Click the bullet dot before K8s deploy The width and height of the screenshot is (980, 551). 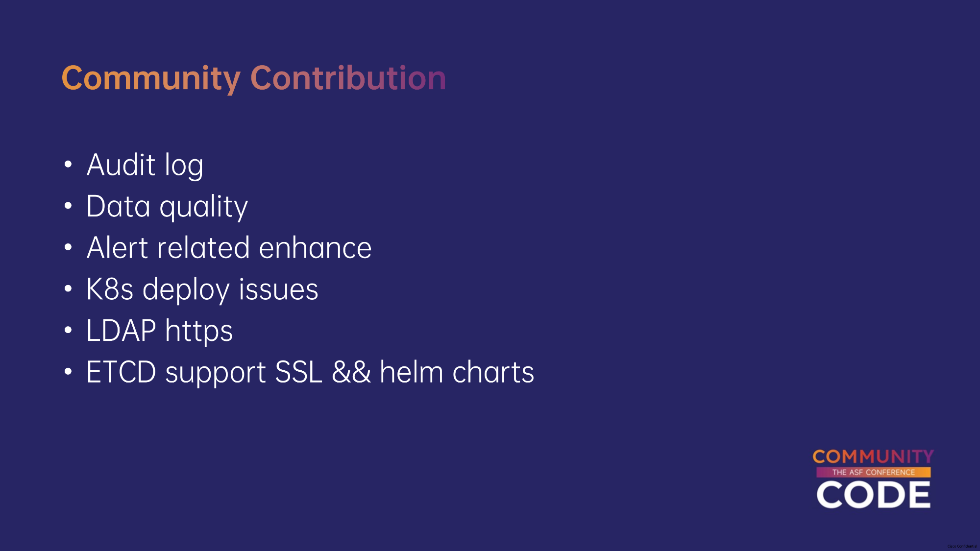point(68,289)
